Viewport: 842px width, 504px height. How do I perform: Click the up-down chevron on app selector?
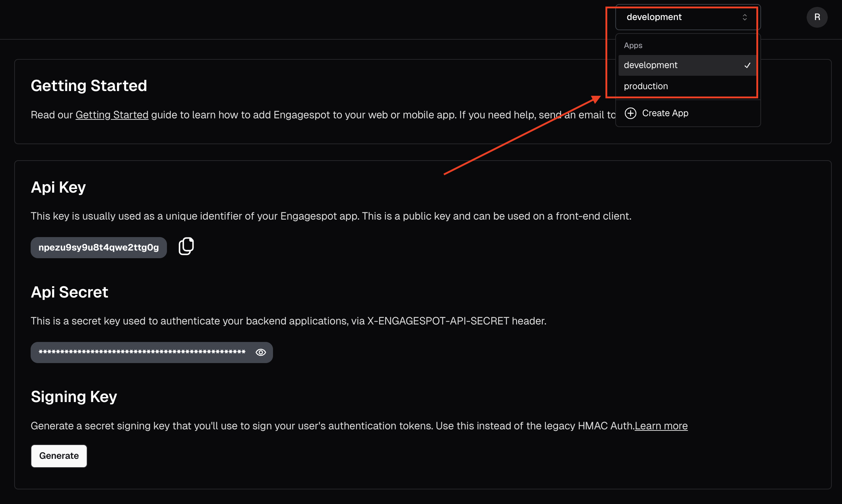745,17
